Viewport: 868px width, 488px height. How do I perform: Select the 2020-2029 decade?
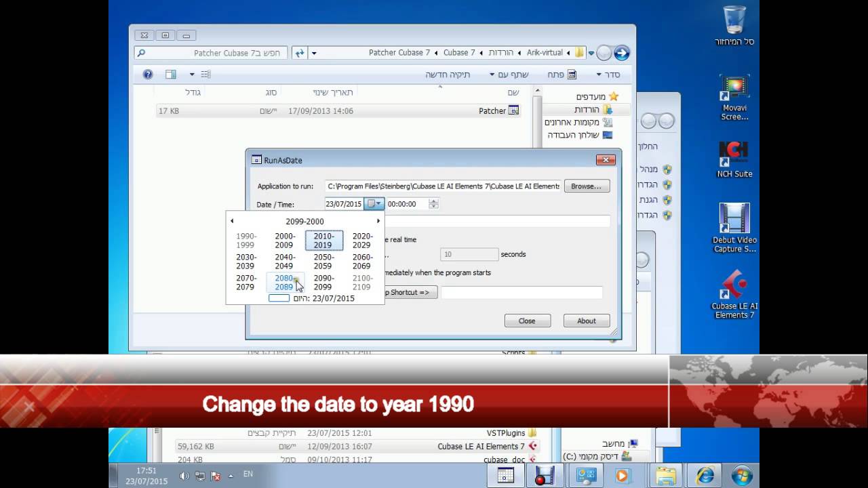[362, 241]
